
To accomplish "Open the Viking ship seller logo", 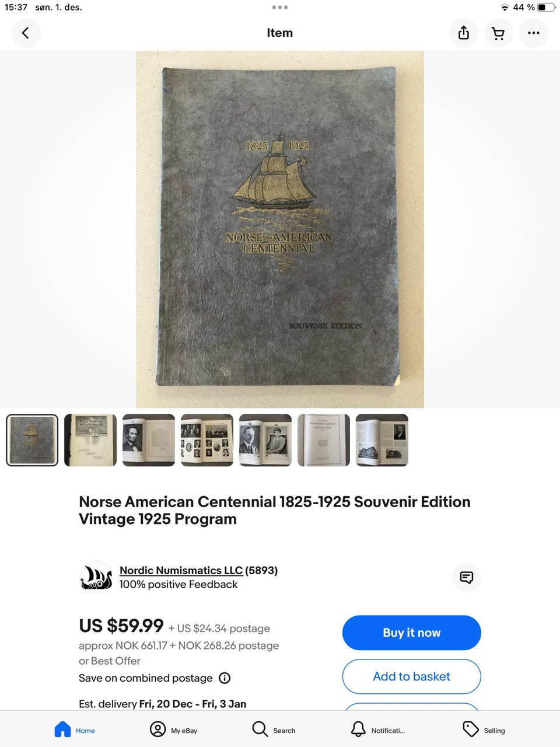I will coord(96,577).
